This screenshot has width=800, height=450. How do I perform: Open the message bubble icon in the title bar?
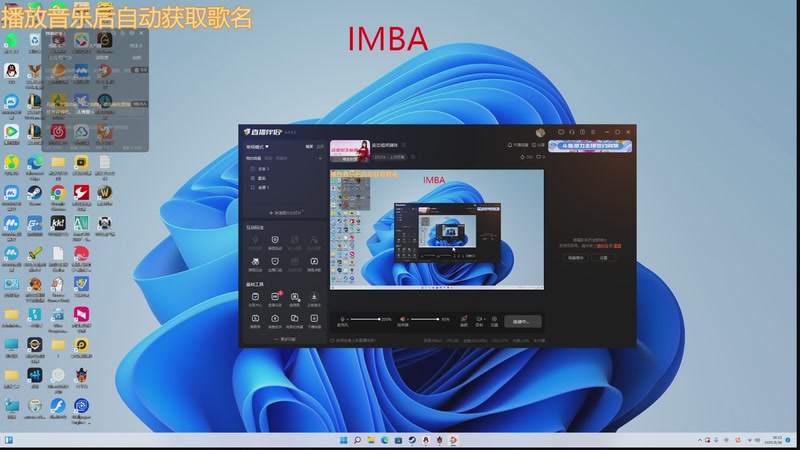(x=561, y=132)
